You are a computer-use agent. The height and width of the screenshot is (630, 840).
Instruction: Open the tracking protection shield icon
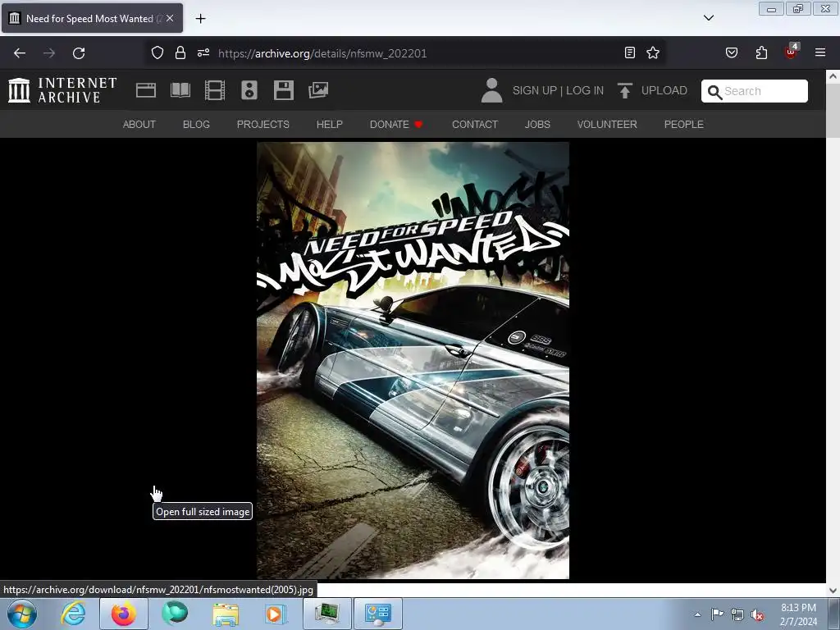tap(157, 52)
